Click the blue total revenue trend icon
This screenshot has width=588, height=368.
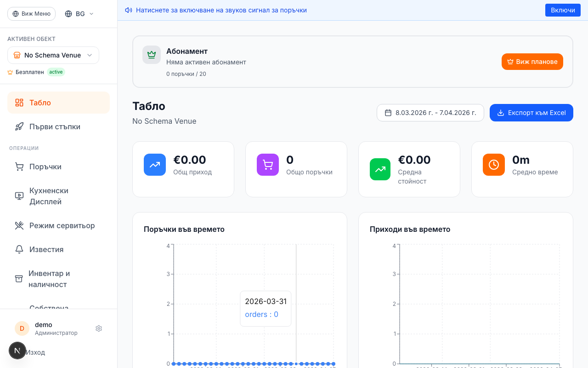(155, 165)
